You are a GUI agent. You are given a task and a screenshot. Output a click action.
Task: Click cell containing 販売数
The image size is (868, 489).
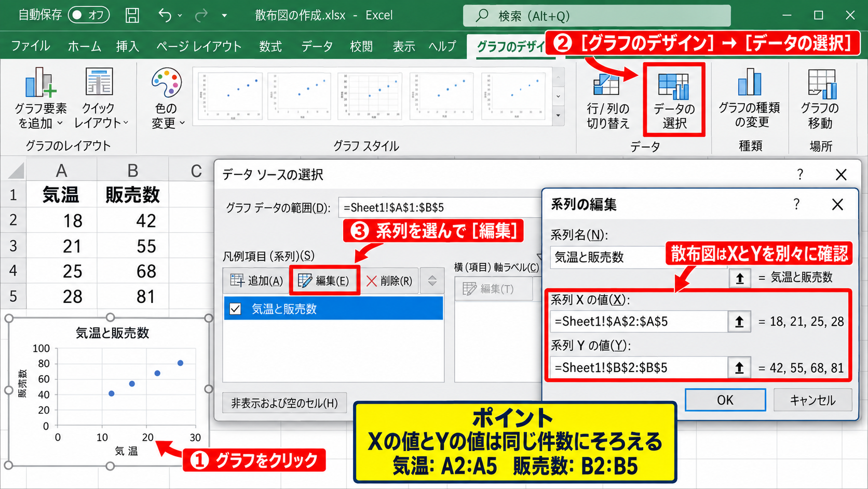point(133,195)
